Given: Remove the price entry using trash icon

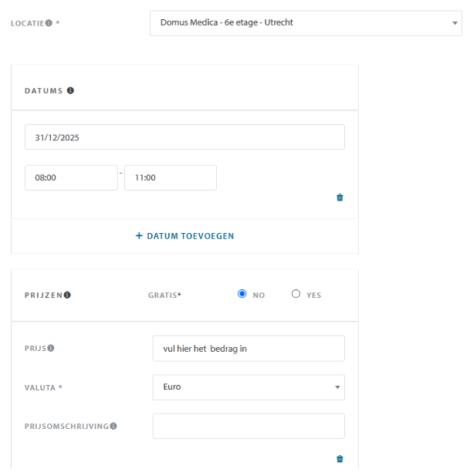Looking at the screenshot, I should click(340, 459).
